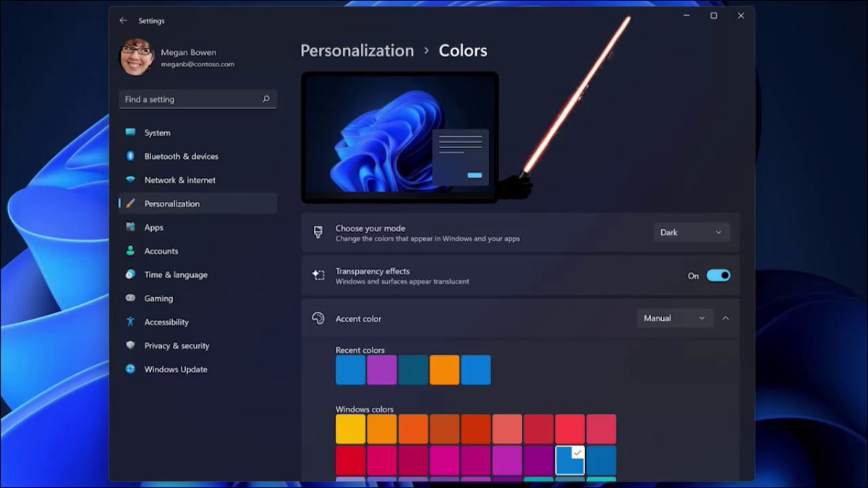Click the Personalization breadcrumb link

tap(357, 51)
